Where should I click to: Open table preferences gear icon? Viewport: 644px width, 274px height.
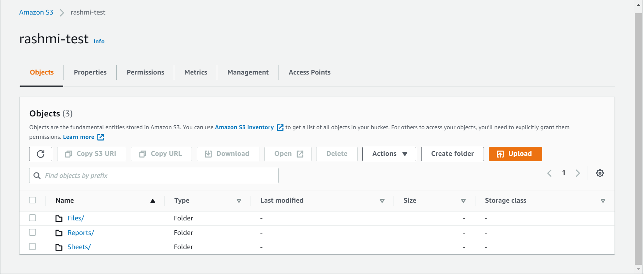coord(600,173)
